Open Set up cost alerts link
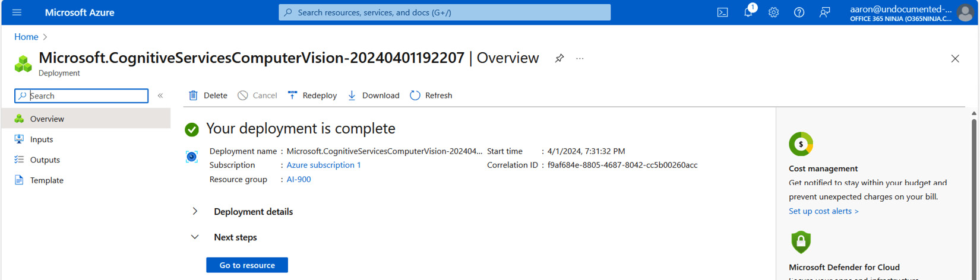 pyautogui.click(x=823, y=211)
